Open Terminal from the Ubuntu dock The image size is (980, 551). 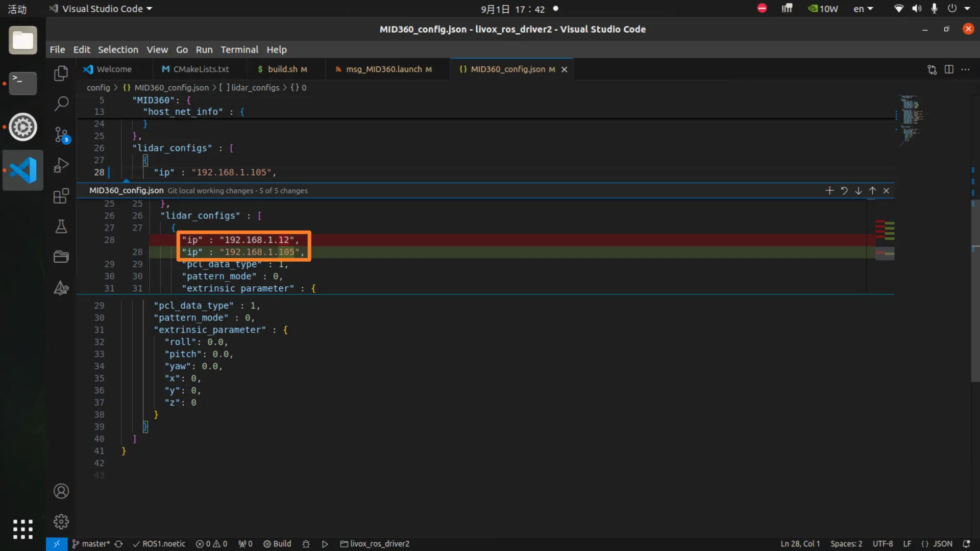[x=23, y=83]
